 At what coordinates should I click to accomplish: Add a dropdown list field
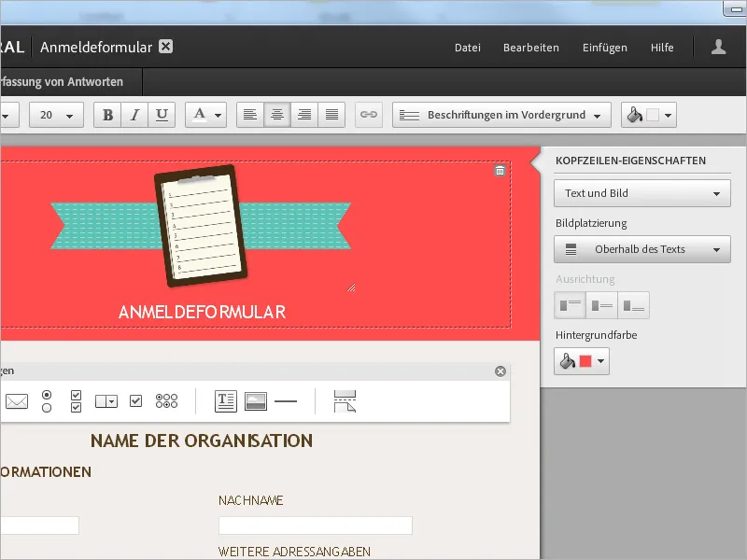point(106,401)
